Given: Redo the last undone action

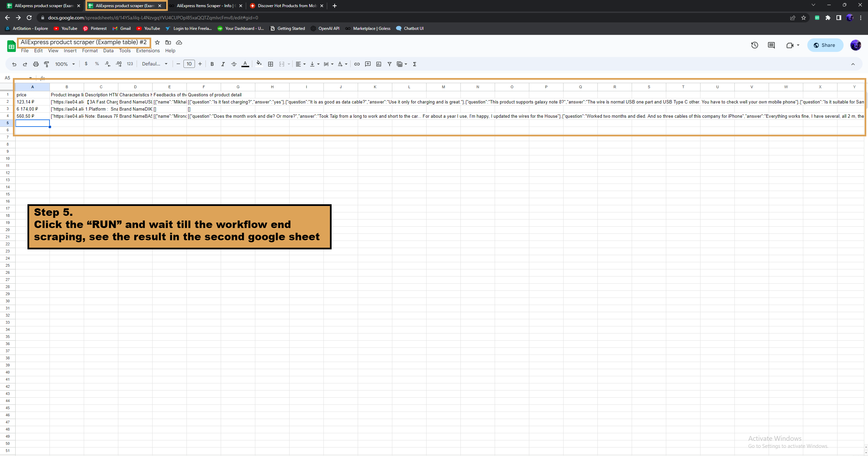Looking at the screenshot, I should point(25,64).
